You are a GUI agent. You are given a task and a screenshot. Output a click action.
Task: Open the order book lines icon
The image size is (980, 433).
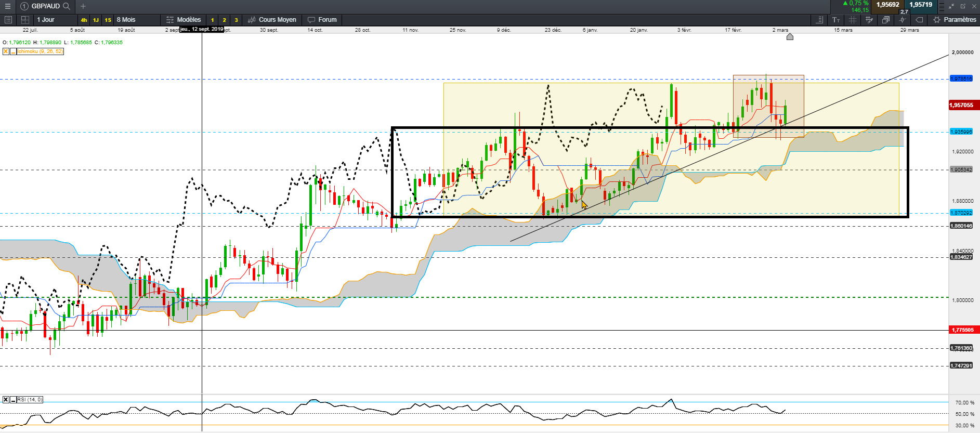(942, 6)
